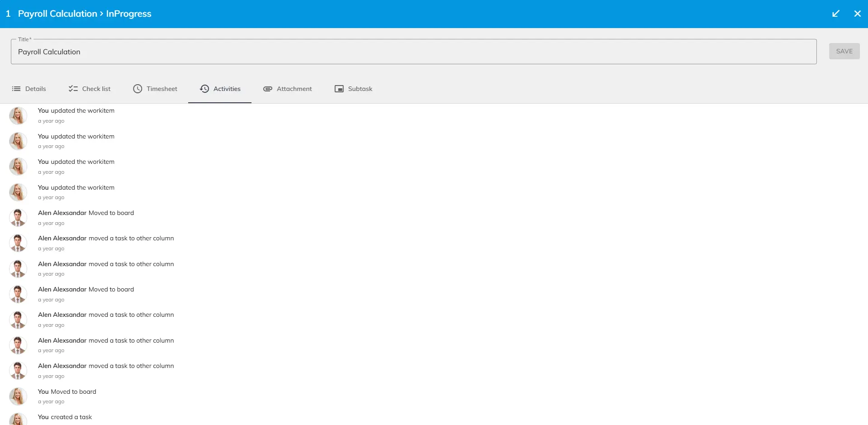Click the Details list icon
868x425 pixels.
[16, 89]
